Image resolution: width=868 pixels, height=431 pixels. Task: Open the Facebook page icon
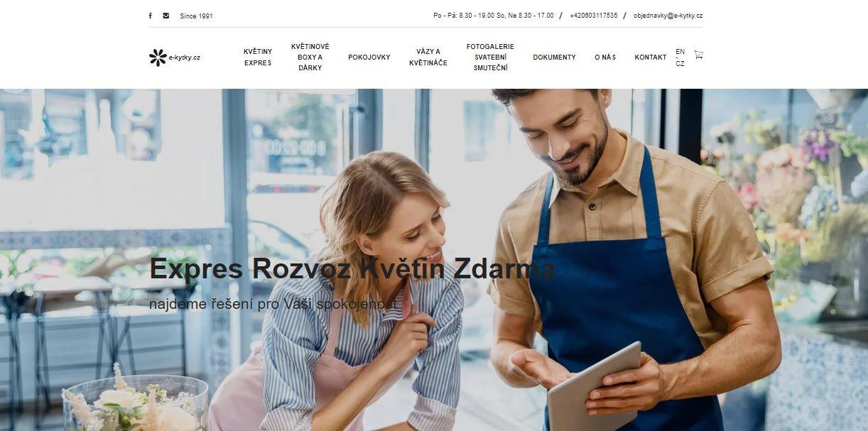pyautogui.click(x=150, y=16)
